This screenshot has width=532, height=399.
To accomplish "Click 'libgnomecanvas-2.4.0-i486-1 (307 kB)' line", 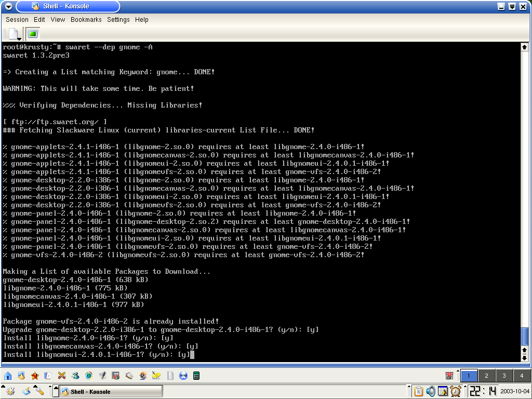I will tap(78, 297).
